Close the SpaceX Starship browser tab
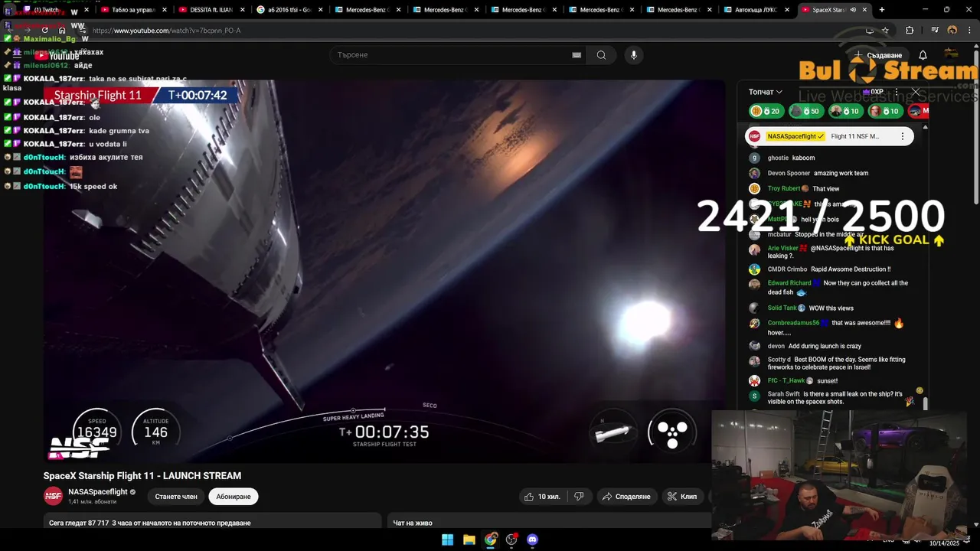Screen dimensions: 980x551 point(864,10)
